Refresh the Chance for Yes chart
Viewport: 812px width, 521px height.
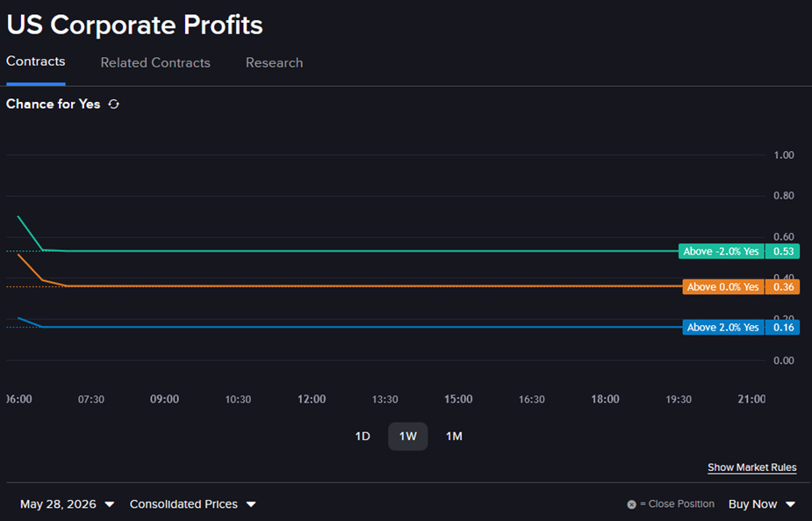click(113, 105)
